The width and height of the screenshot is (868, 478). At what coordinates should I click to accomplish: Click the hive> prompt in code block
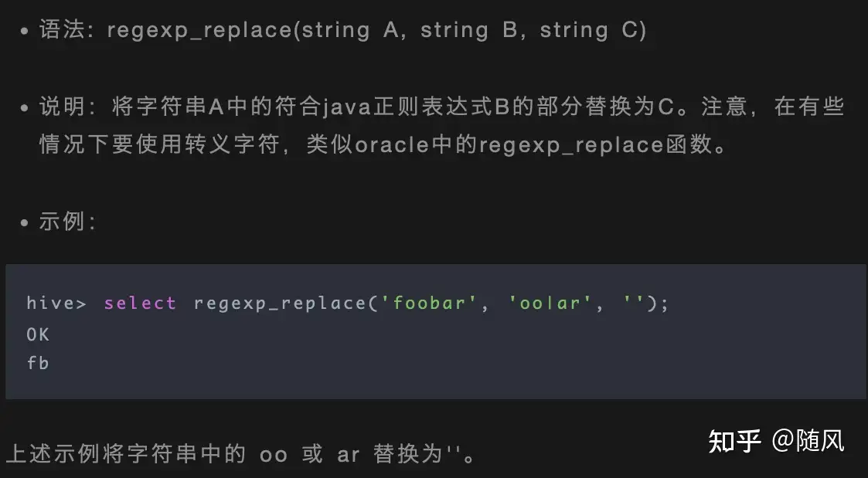click(x=56, y=303)
